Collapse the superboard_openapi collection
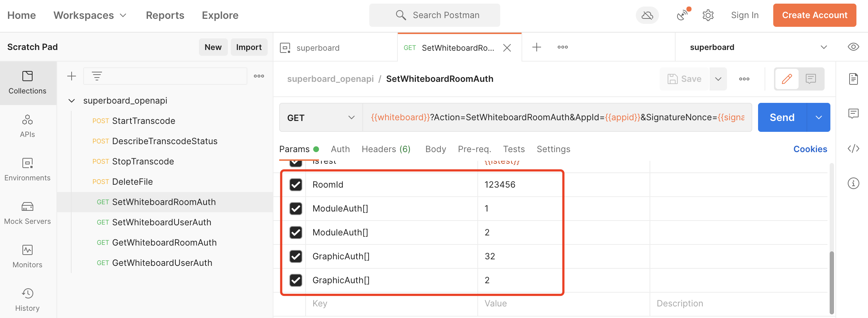 (72, 101)
